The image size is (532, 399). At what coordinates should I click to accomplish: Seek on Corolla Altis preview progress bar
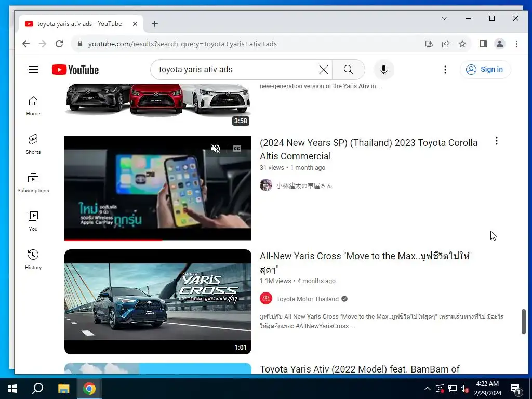click(158, 240)
